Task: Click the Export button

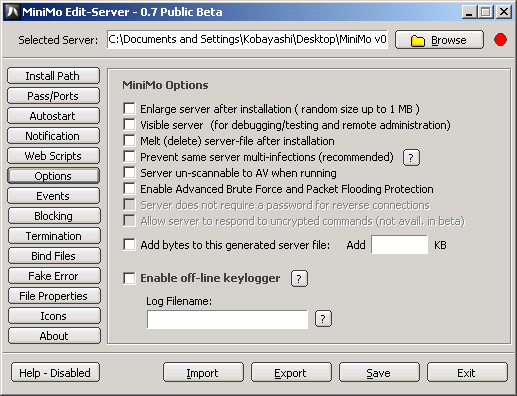Action: (291, 373)
